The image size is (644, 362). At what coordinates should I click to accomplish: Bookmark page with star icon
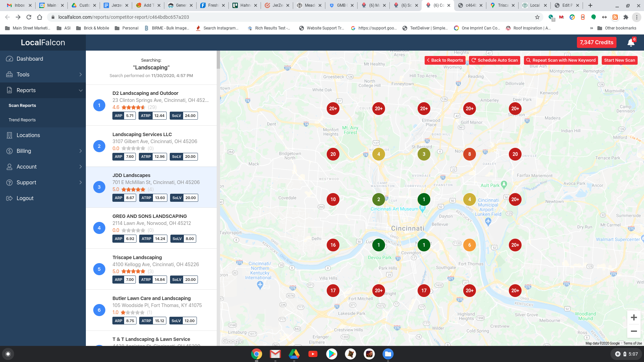pos(537,17)
